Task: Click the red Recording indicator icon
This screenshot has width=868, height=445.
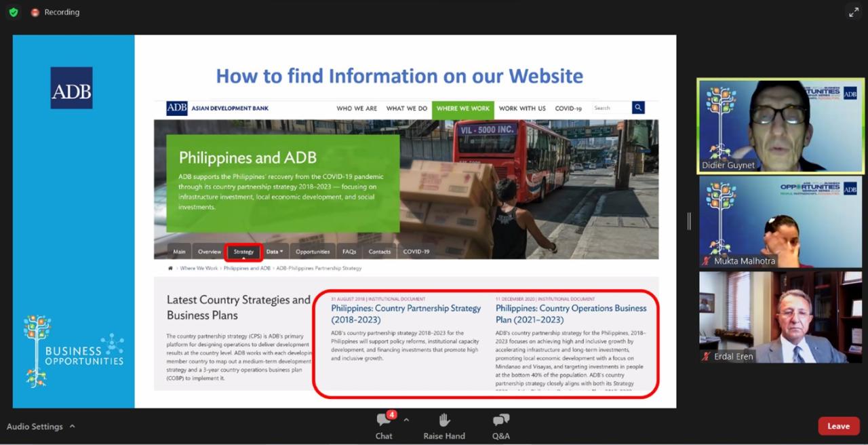Action: pos(35,12)
